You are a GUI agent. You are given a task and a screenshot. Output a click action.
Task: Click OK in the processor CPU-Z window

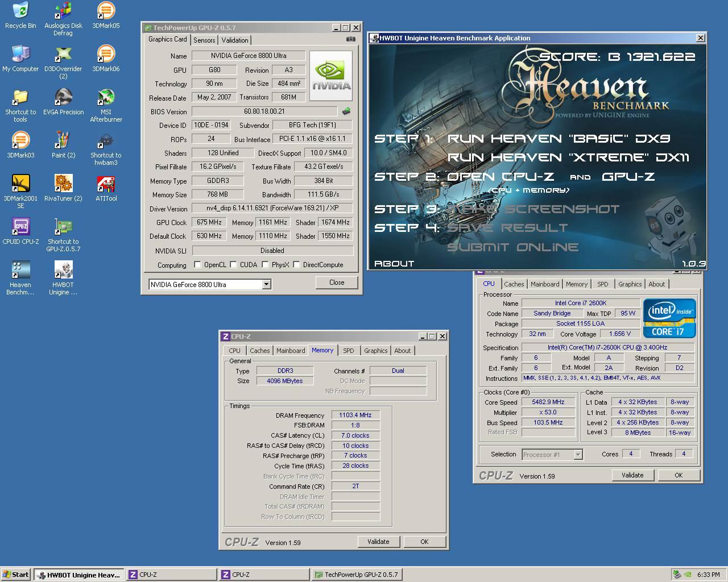tap(679, 475)
